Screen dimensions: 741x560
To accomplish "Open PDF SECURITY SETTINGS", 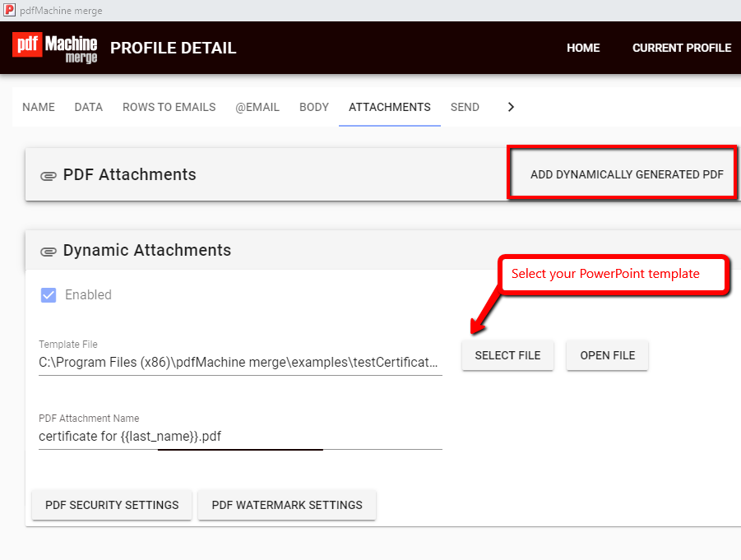I will (x=112, y=505).
